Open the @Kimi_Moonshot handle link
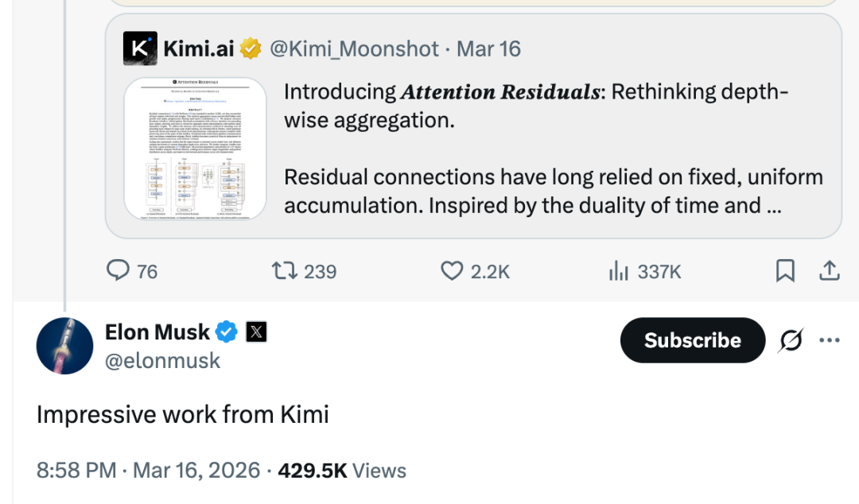Viewport: 859px width, 504px height. pyautogui.click(x=354, y=48)
